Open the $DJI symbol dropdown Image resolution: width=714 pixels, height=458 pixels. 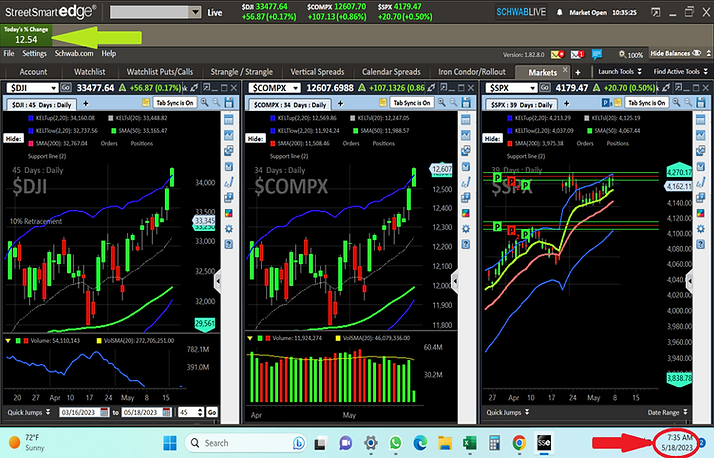coord(54,88)
